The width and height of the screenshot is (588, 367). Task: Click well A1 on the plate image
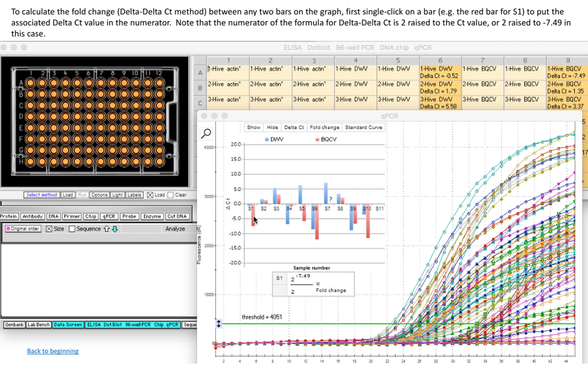coord(30,83)
